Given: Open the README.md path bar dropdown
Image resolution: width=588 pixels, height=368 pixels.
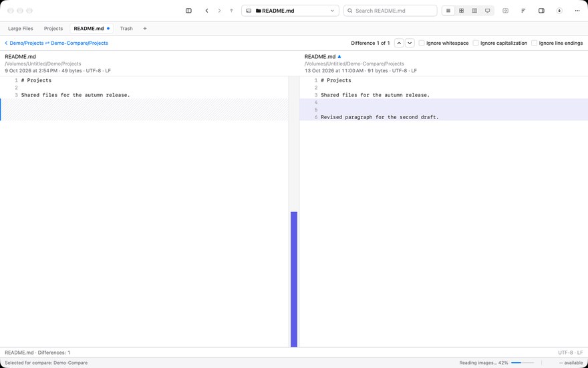Looking at the screenshot, I should (332, 11).
